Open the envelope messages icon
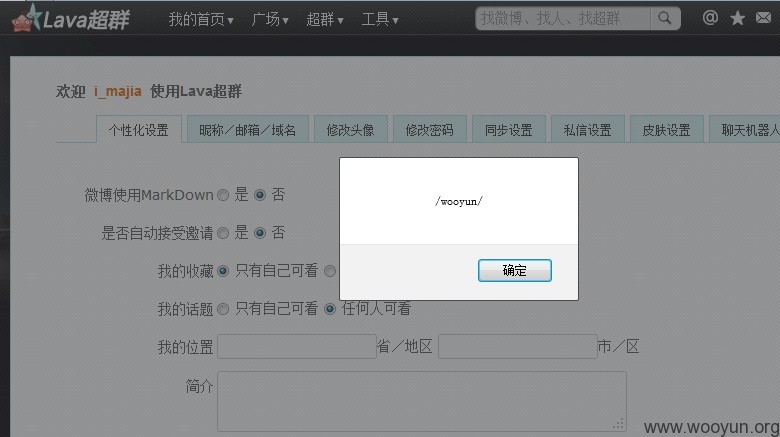 click(x=763, y=18)
